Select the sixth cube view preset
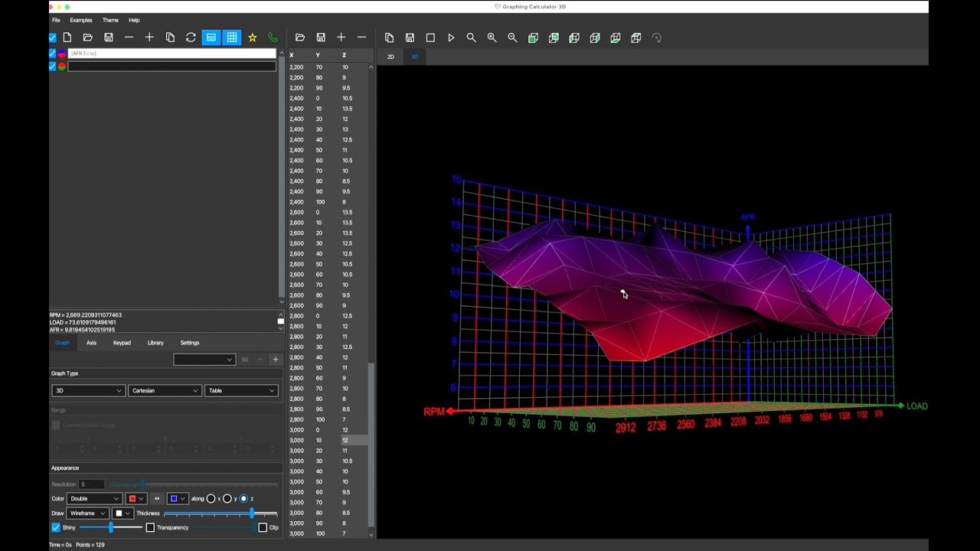This screenshot has width=980, height=551. 636,37
